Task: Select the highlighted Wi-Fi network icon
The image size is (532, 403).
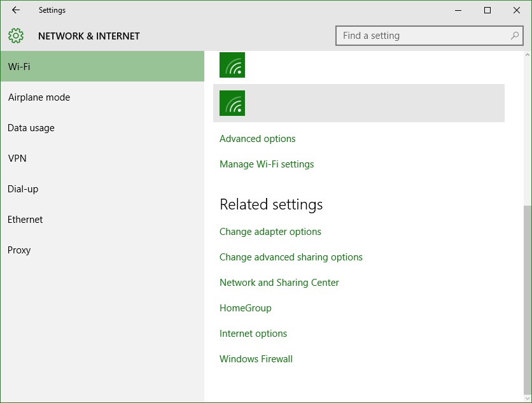Action: coord(232,103)
